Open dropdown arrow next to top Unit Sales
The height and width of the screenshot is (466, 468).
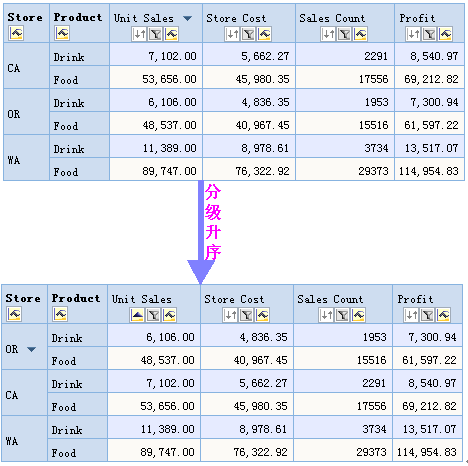(188, 18)
